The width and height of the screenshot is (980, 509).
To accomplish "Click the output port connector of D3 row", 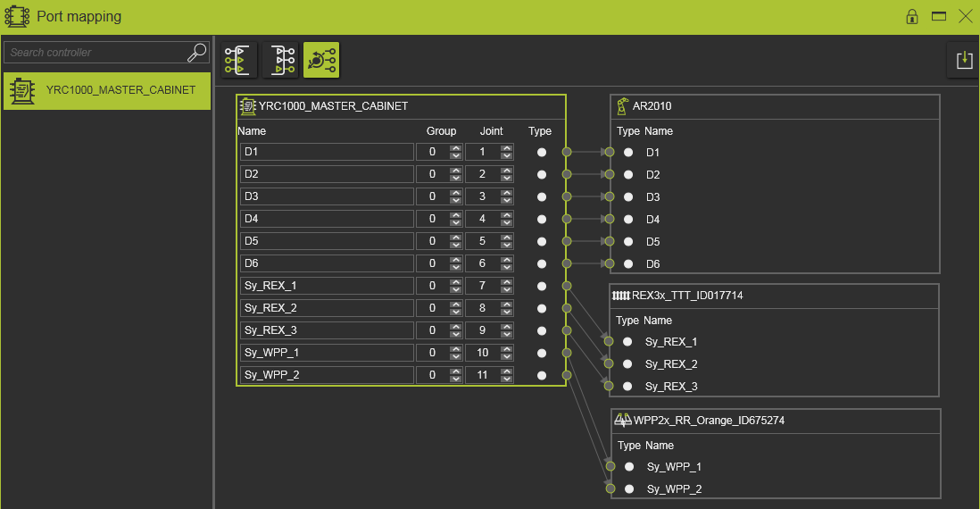I will pyautogui.click(x=566, y=196).
